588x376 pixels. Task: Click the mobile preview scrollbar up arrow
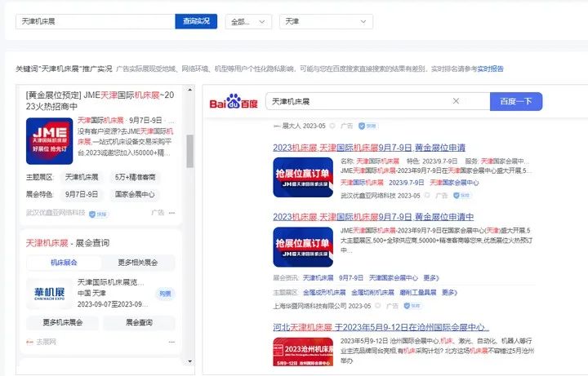coord(189,90)
